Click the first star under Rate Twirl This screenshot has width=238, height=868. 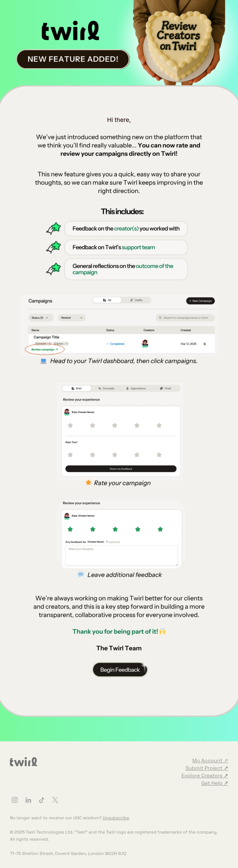tap(70, 455)
